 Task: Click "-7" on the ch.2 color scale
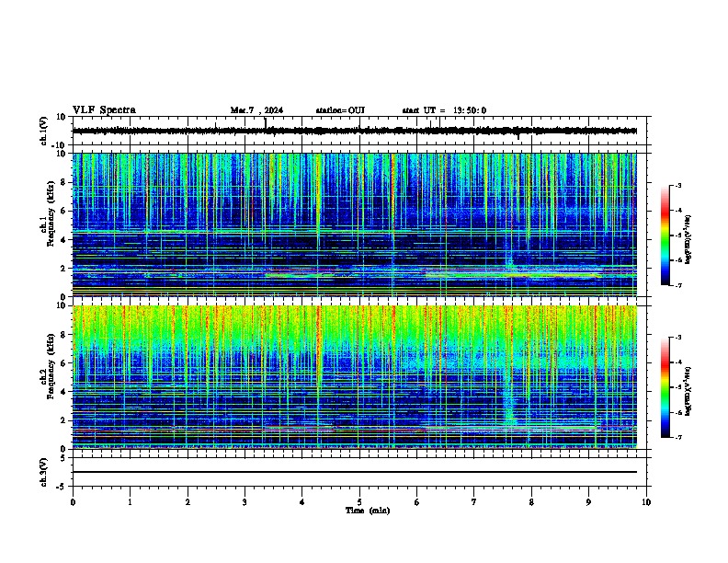click(677, 438)
